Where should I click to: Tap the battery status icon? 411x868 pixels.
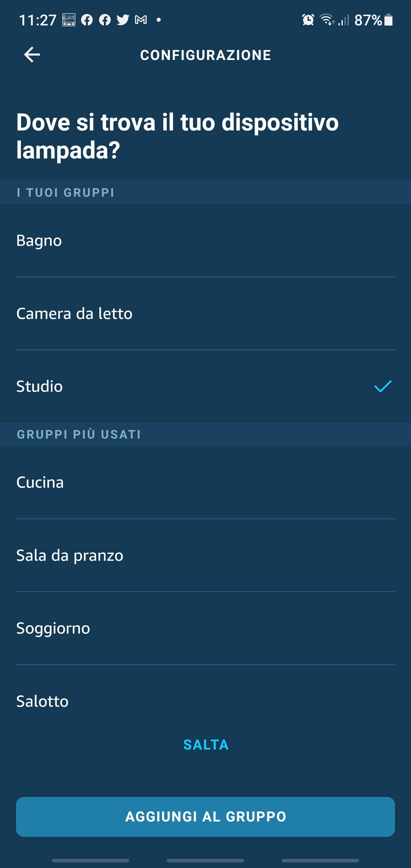[x=388, y=20]
